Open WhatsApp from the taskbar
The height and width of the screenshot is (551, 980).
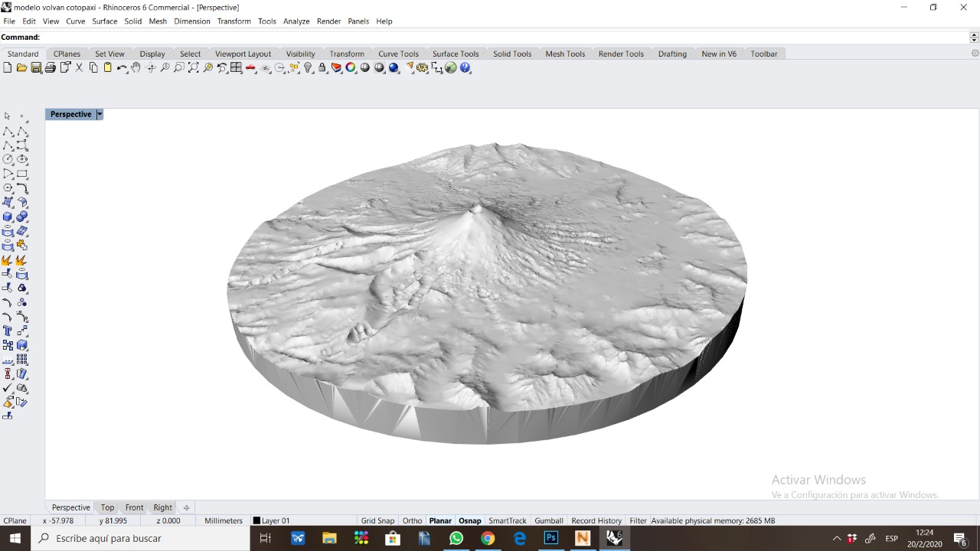pyautogui.click(x=456, y=539)
